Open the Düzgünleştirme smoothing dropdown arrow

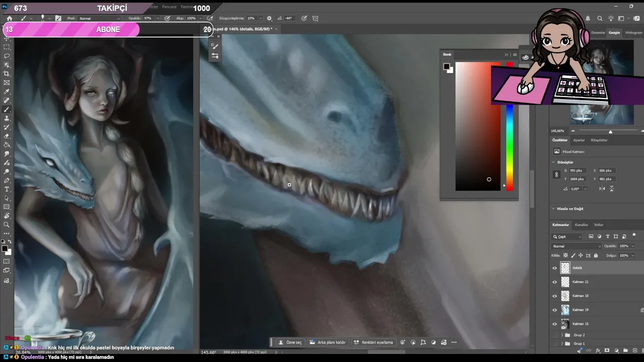tap(260, 18)
